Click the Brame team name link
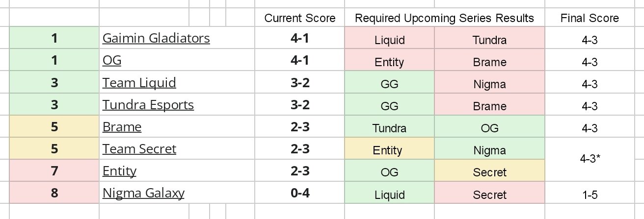The height and width of the screenshot is (219, 644). [122, 127]
